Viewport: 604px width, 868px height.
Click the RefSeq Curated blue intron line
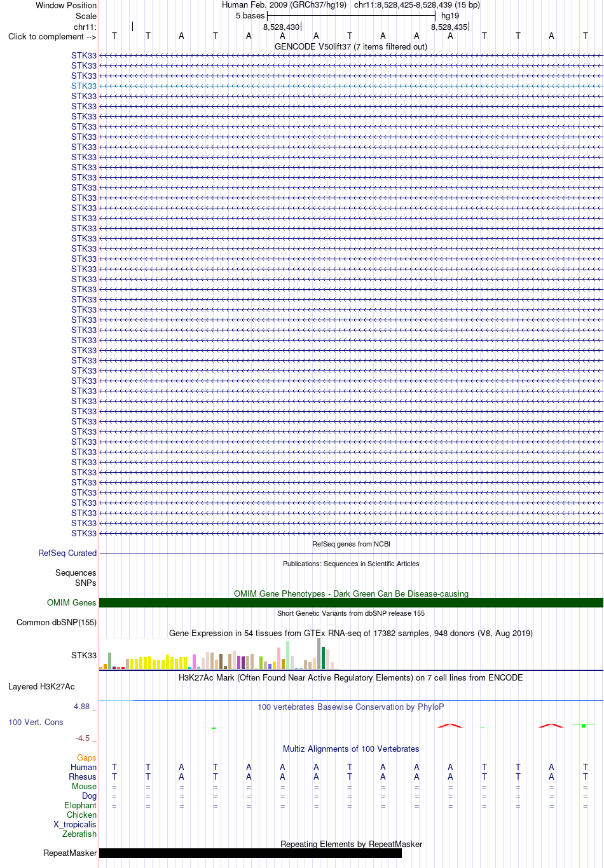pos(351,553)
